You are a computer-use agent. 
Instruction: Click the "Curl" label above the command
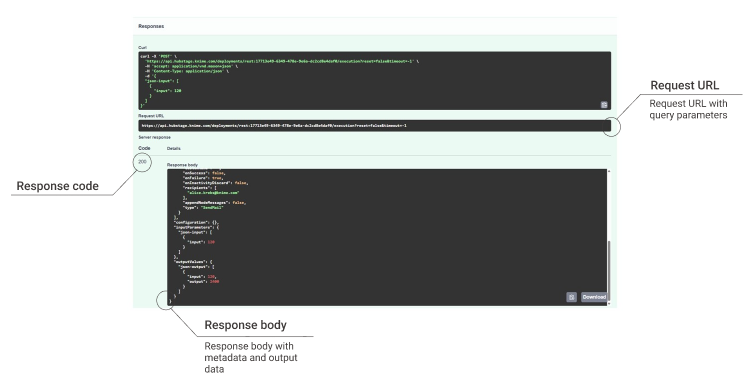tap(142, 48)
